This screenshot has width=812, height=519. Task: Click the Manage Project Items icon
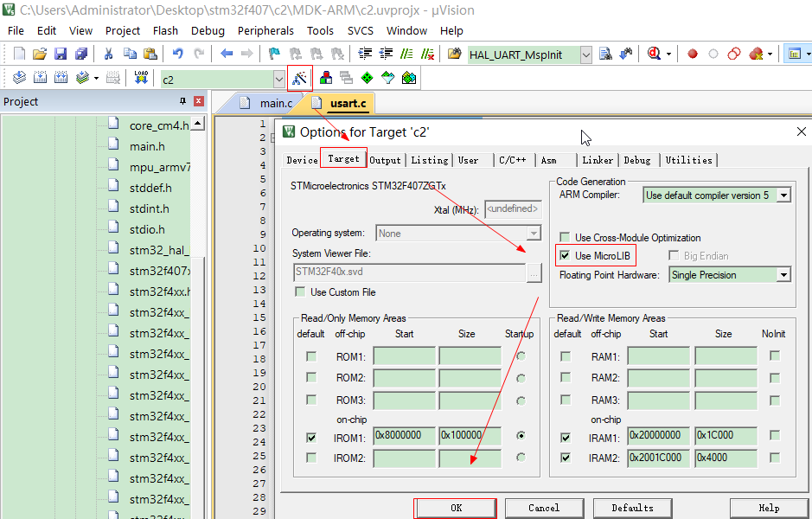tap(326, 78)
